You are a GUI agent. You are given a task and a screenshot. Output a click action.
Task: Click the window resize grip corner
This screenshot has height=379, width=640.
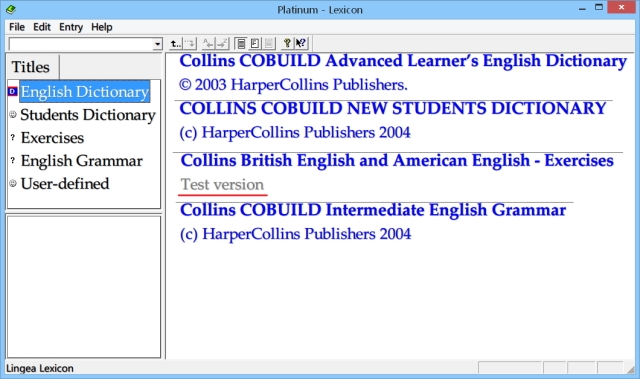(631, 370)
